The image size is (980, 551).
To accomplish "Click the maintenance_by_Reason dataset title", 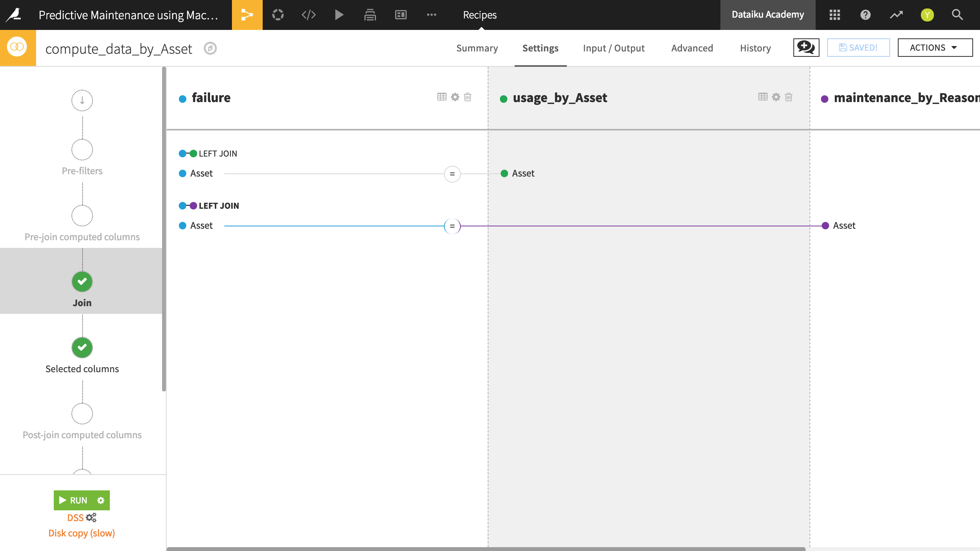I will pos(907,97).
